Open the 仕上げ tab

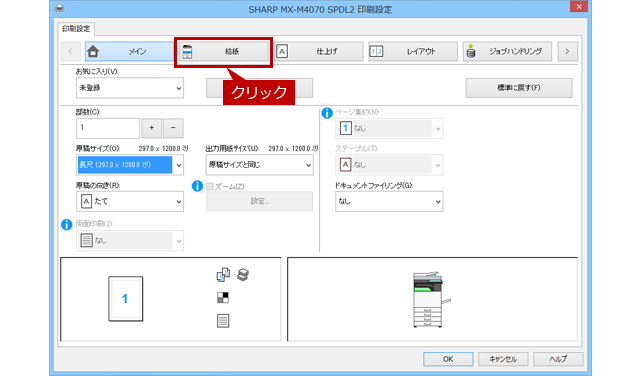[318, 52]
